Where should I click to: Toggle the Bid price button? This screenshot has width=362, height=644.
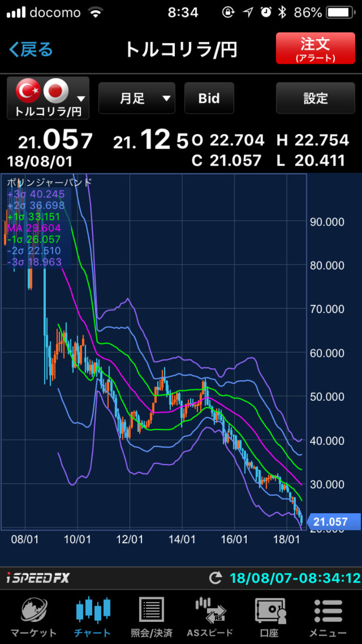pos(209,98)
